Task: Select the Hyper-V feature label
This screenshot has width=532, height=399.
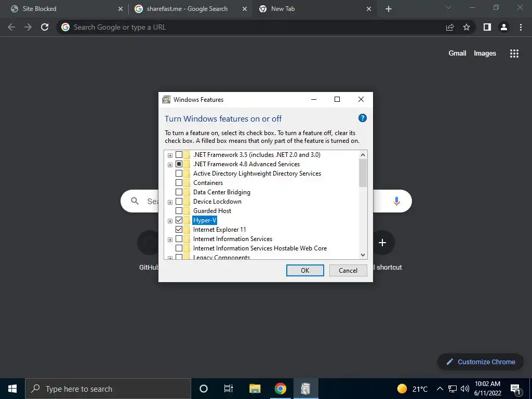Action: (205, 220)
